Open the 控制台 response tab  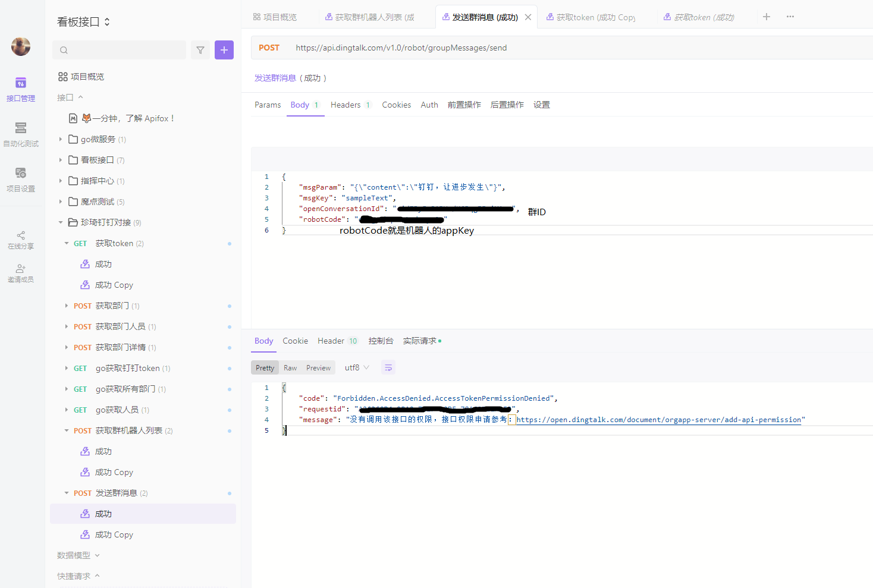(381, 341)
